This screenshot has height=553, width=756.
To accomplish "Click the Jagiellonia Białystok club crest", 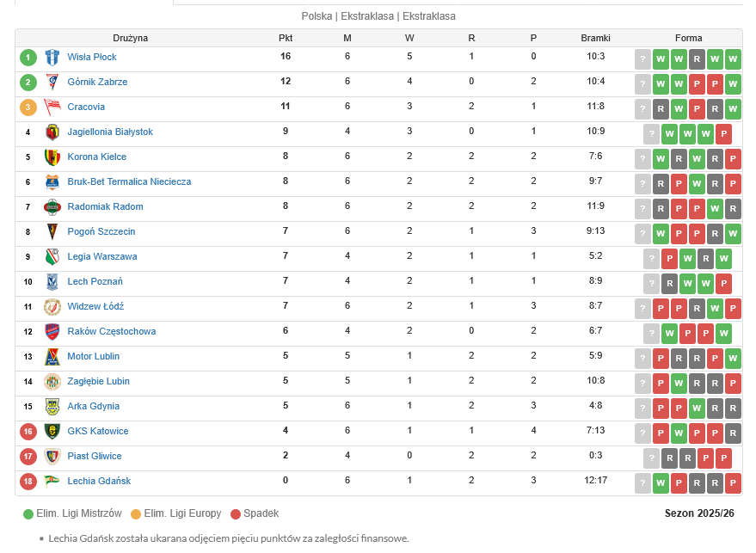I will coord(52,132).
